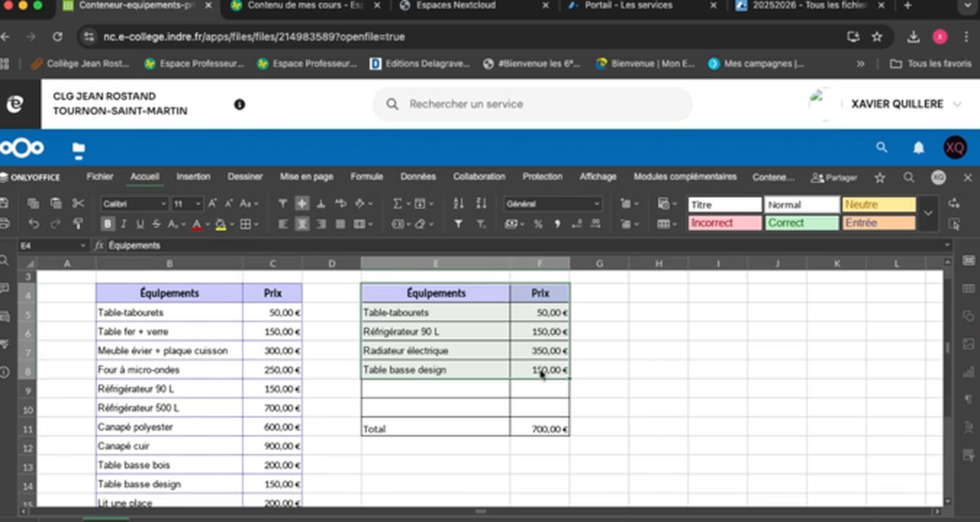Click the Format painter tool
Viewport: 980px width, 522px height.
click(78, 223)
